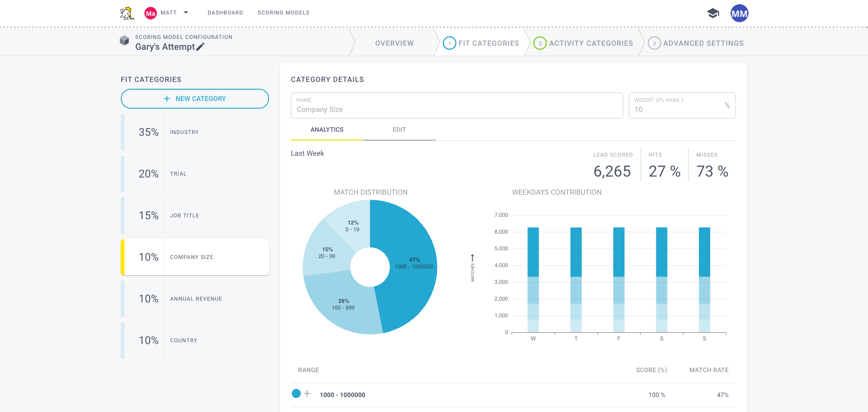The image size is (868, 412).
Task: Click the cube scoring model icon
Action: 124,41
